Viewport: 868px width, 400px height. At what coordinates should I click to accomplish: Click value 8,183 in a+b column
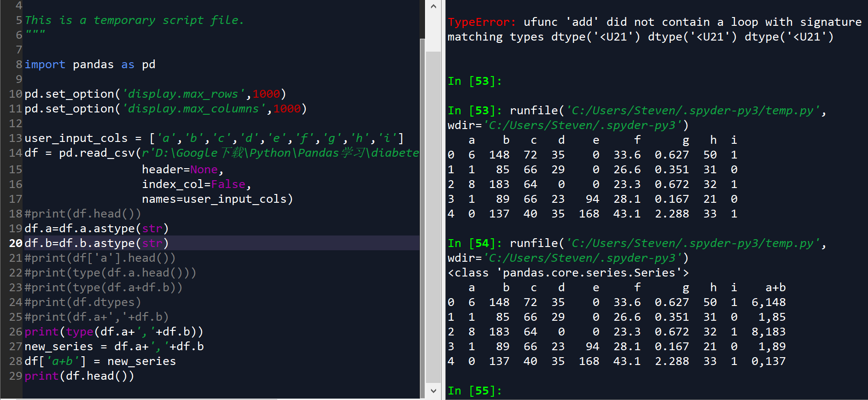769,332
